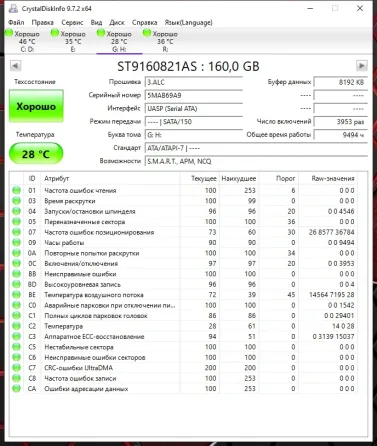
Task: Click the Интерфейс field UASP (Serial ATA)
Action: pyautogui.click(x=194, y=109)
